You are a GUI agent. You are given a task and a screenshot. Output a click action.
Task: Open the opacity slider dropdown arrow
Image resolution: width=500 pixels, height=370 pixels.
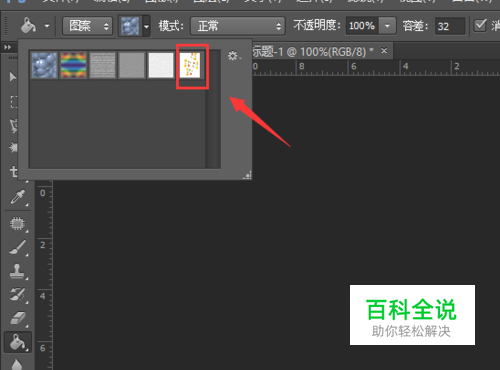tap(387, 26)
